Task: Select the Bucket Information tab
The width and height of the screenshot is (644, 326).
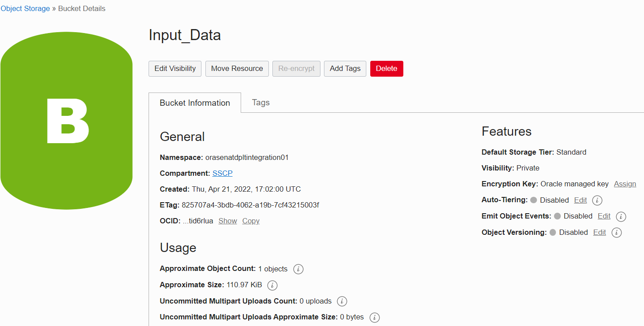Action: point(195,103)
